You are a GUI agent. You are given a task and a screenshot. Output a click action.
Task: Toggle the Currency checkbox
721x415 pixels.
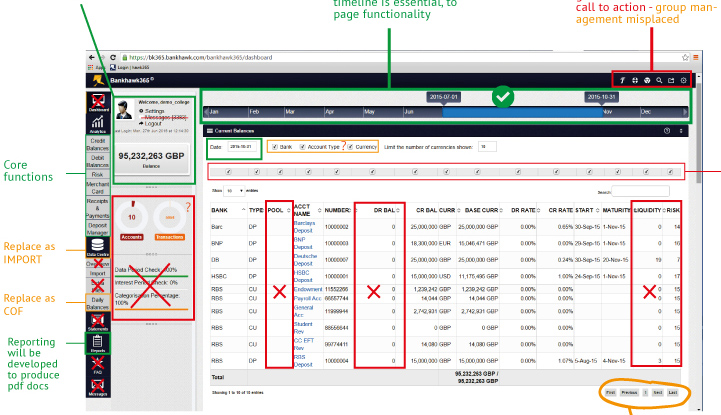point(350,147)
